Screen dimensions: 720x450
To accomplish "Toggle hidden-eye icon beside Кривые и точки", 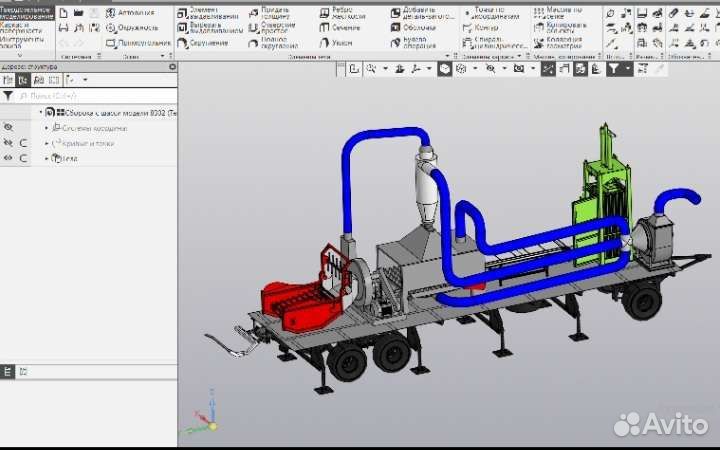I will (x=8, y=143).
